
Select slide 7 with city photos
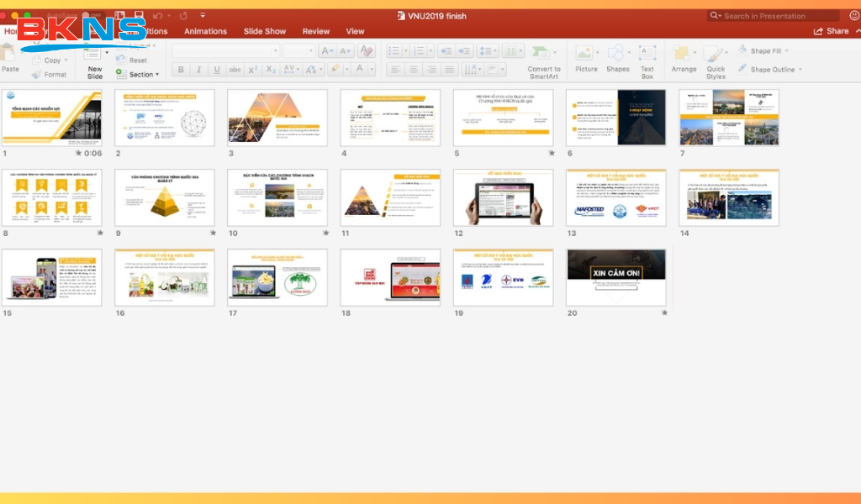[729, 118]
